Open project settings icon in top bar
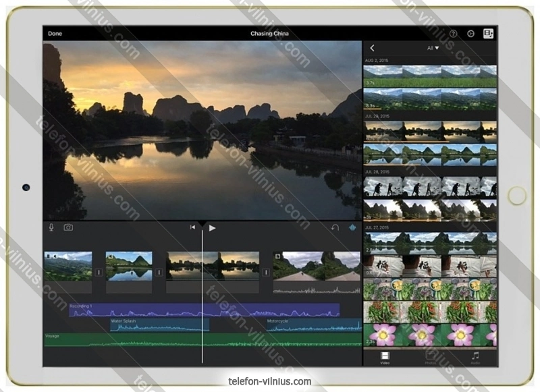The height and width of the screenshot is (392, 540). pos(470,34)
